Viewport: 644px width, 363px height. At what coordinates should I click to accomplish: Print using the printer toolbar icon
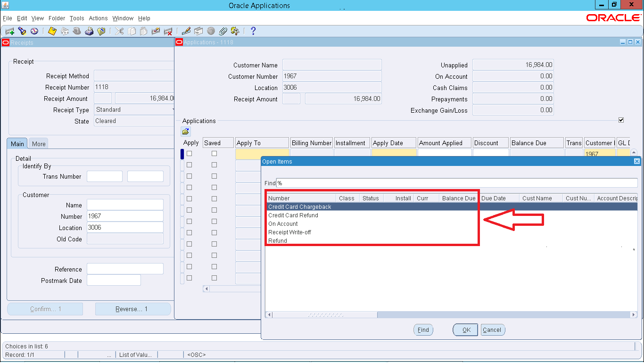pyautogui.click(x=89, y=31)
